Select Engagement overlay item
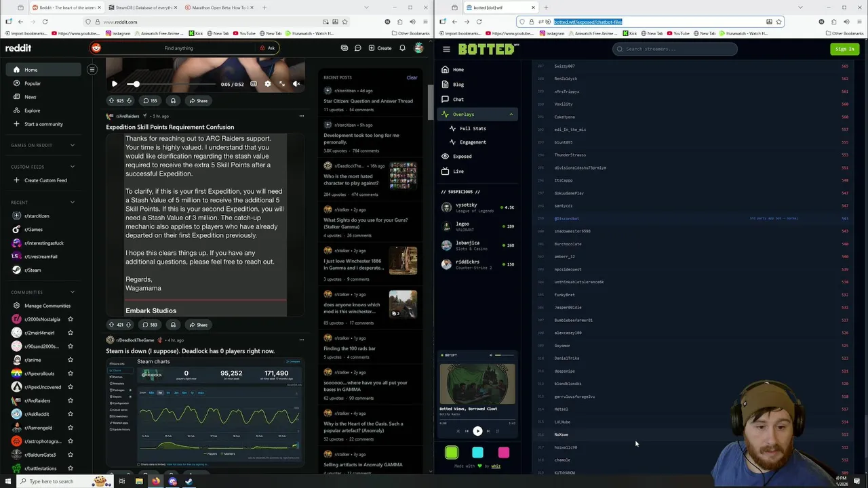Viewport: 868px width, 488px height. tap(473, 142)
